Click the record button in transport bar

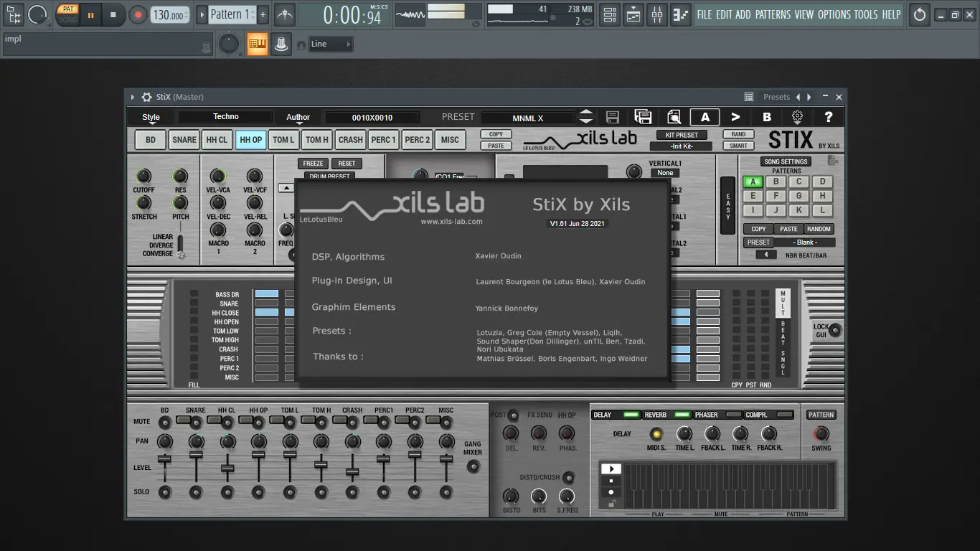[138, 14]
